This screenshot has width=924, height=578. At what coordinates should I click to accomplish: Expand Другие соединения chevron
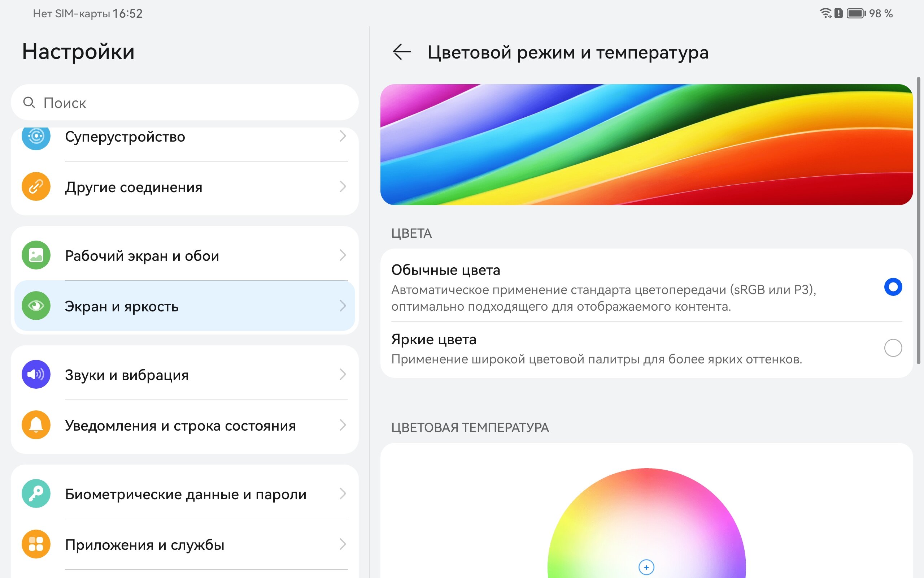[343, 186]
